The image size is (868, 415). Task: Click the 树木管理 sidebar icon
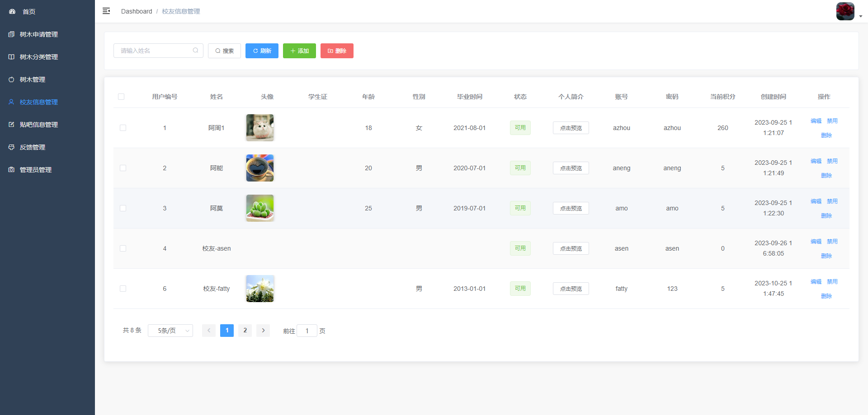pyautogui.click(x=11, y=79)
